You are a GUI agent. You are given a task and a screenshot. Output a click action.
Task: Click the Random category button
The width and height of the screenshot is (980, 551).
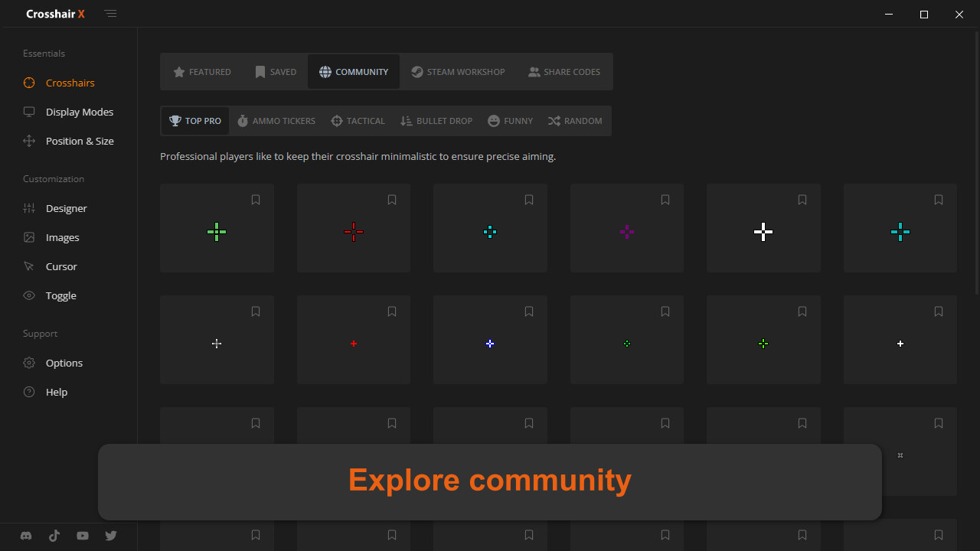(x=575, y=121)
